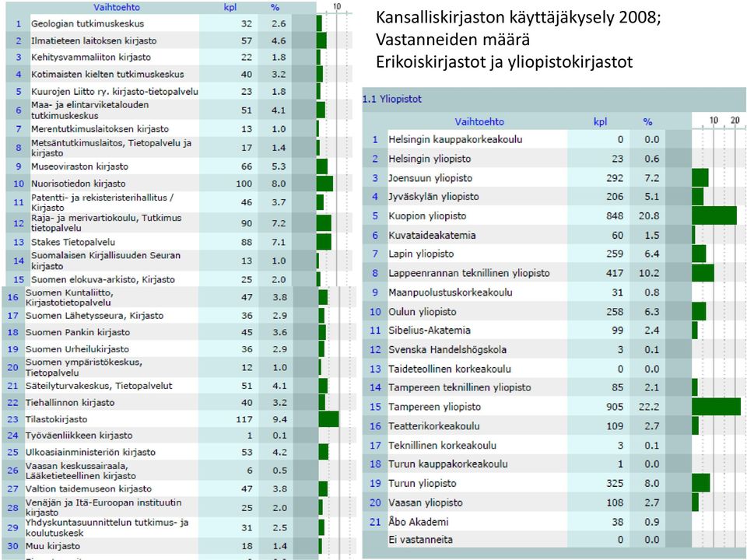Select 'Maanpuolustuskorkeakoulu' row

pos(555,292)
